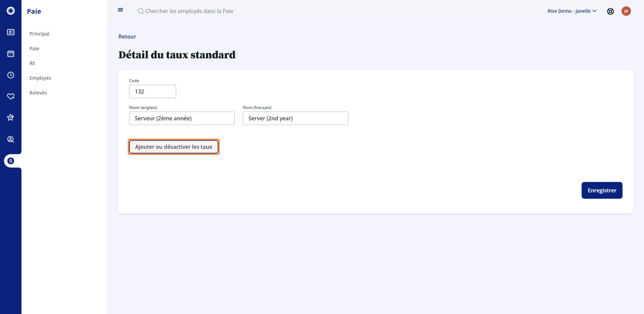Image resolution: width=644 pixels, height=314 pixels.
Task: Go to Paie menu item
Action: (34, 48)
